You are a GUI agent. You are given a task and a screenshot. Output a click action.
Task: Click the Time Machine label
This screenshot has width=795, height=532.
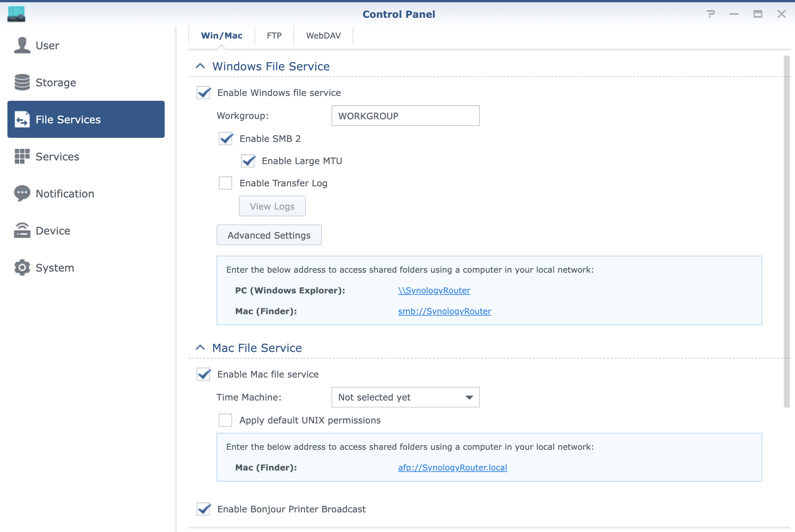click(x=249, y=397)
